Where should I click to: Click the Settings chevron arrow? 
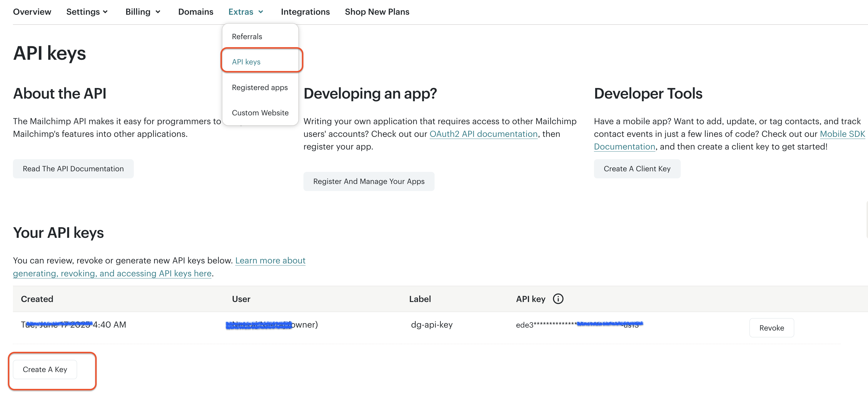tap(105, 12)
